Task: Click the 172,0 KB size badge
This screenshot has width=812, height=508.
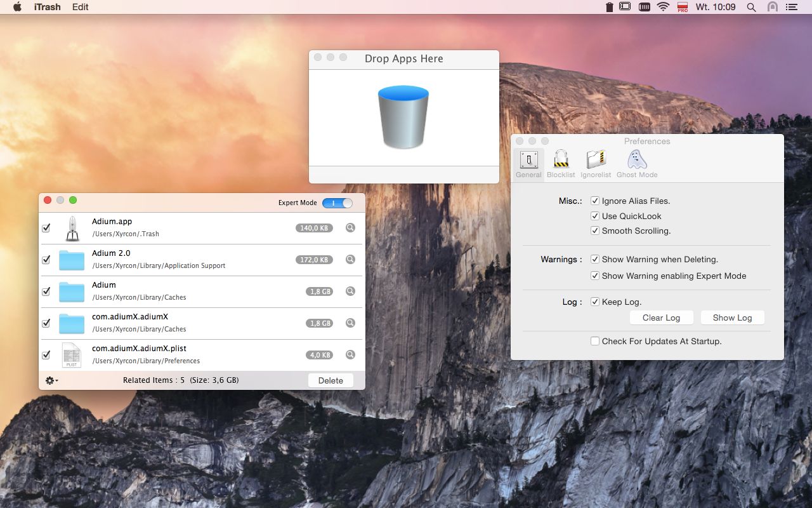Action: click(314, 260)
